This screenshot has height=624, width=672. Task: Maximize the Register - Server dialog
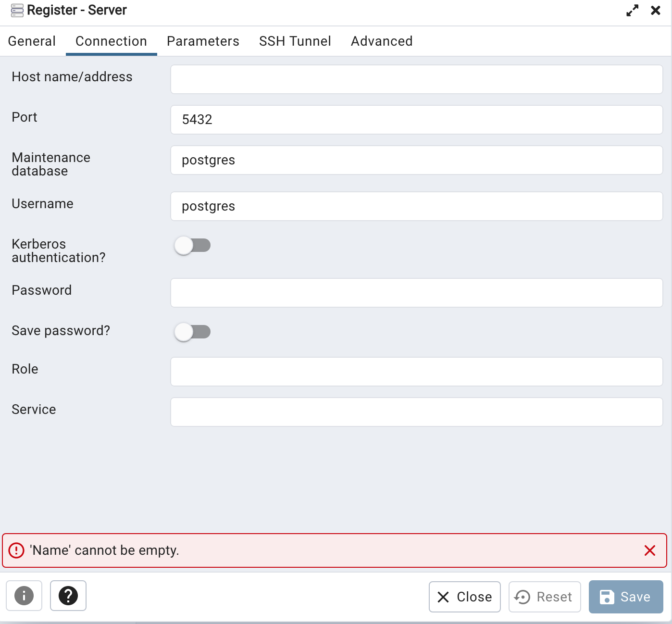pyautogui.click(x=632, y=11)
